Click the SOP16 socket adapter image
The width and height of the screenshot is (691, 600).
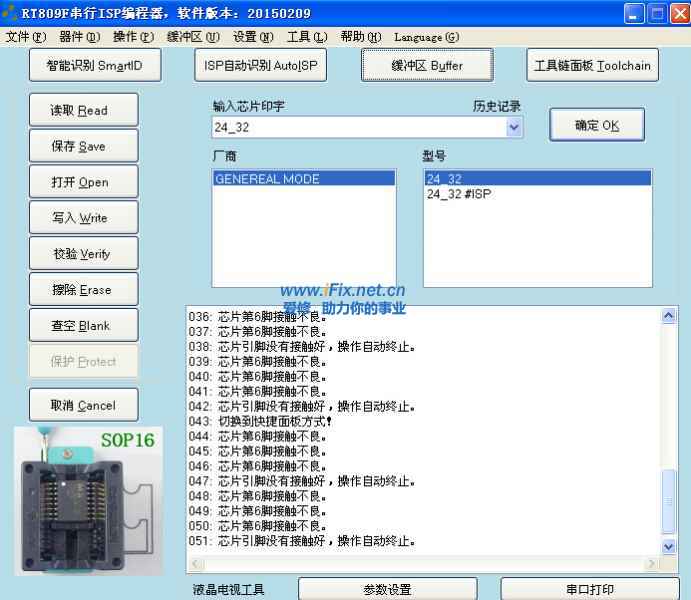89,500
